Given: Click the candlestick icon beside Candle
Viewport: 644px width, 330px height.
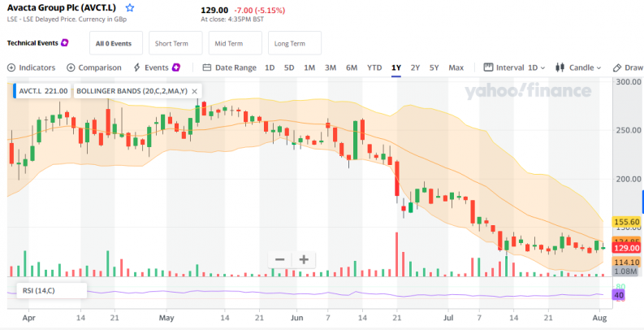Looking at the screenshot, I should click(x=560, y=67).
